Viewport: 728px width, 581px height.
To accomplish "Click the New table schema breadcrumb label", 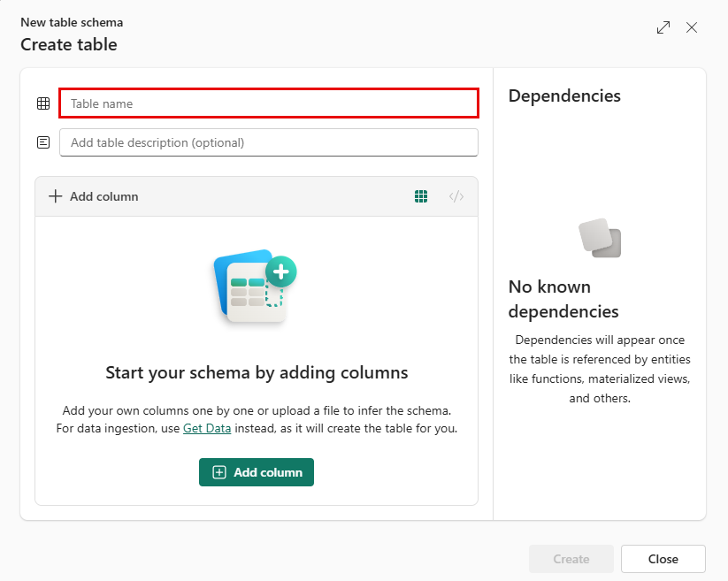I will click(x=71, y=22).
